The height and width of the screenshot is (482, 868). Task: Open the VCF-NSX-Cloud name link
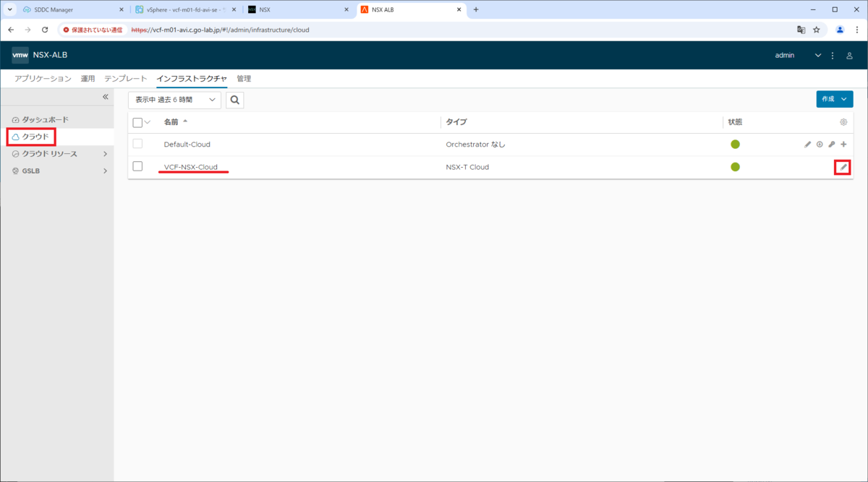(191, 167)
